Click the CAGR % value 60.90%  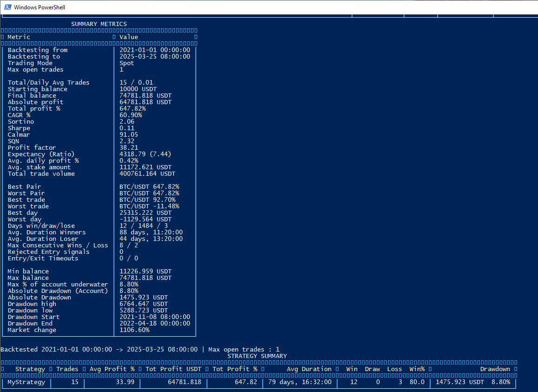tap(131, 115)
